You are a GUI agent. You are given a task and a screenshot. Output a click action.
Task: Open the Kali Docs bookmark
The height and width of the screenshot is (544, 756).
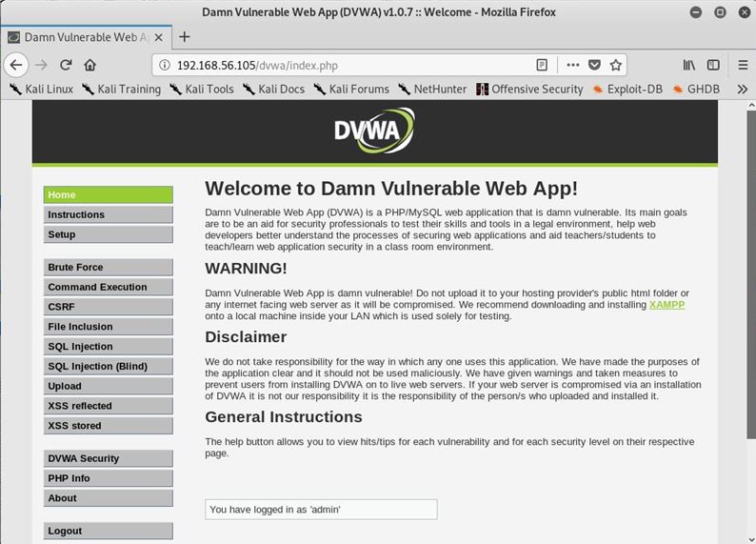click(273, 90)
